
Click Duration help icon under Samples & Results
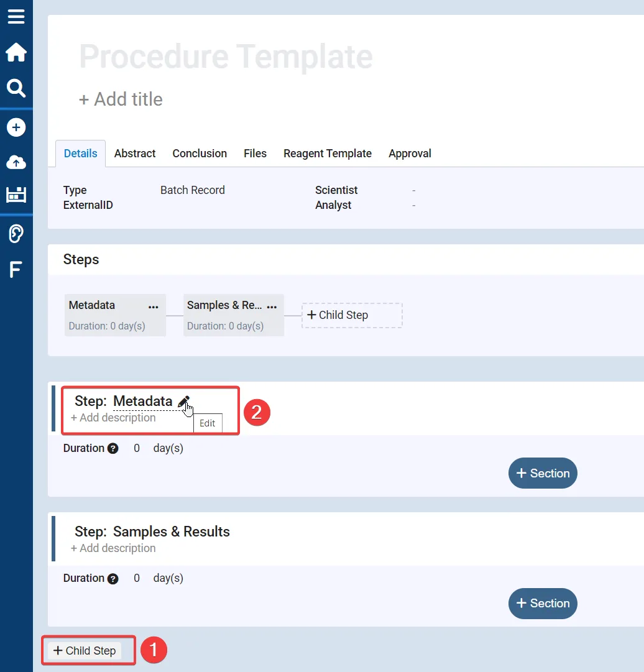click(113, 579)
